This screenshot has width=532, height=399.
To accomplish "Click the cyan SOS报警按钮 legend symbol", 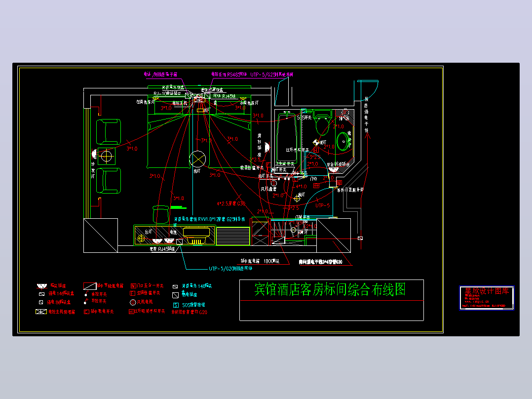I will tap(176, 305).
